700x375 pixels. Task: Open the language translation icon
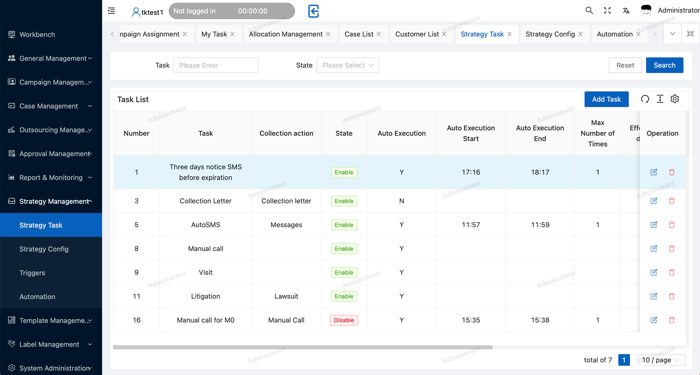click(x=626, y=10)
